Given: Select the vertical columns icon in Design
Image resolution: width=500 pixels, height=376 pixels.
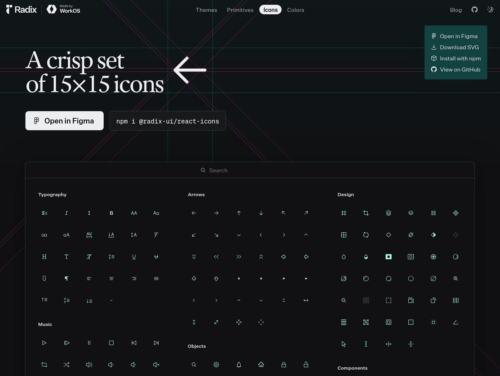Looking at the screenshot, I should point(455,300).
